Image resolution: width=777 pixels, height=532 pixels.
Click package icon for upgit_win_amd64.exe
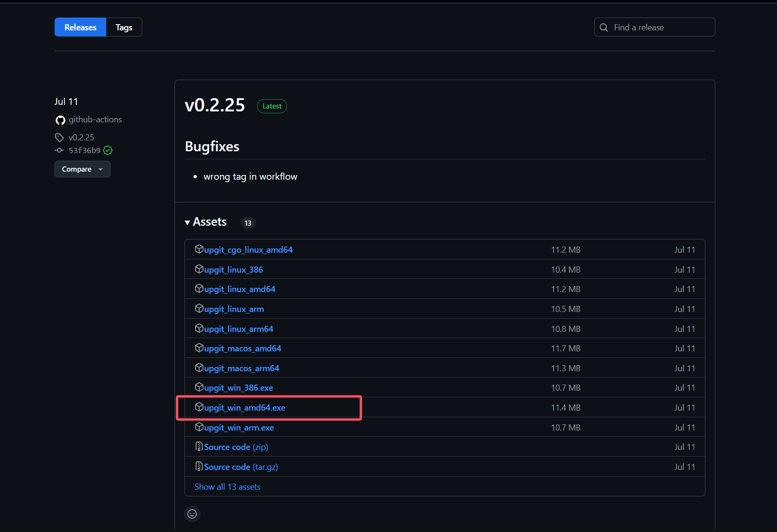(x=199, y=407)
